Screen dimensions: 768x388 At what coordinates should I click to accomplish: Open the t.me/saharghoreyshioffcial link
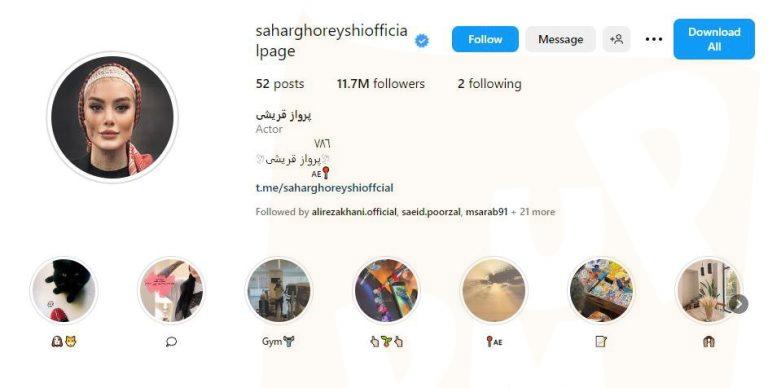pos(324,188)
